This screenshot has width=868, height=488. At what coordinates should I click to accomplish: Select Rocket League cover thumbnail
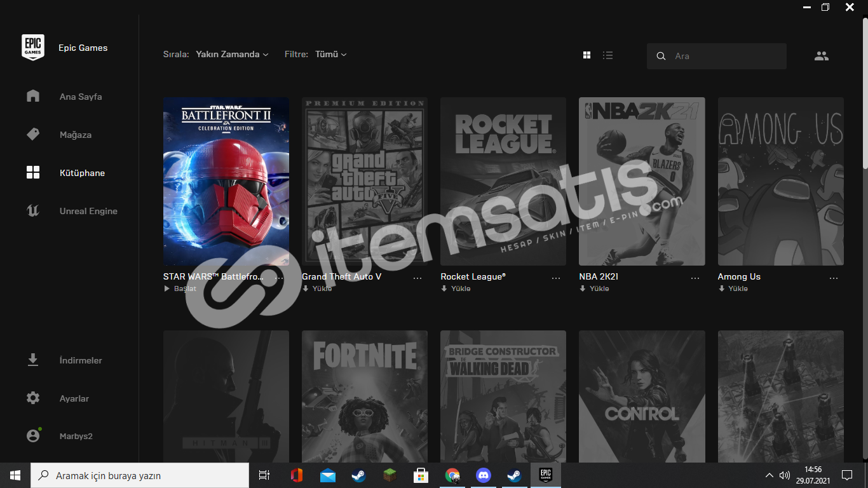[x=503, y=181]
